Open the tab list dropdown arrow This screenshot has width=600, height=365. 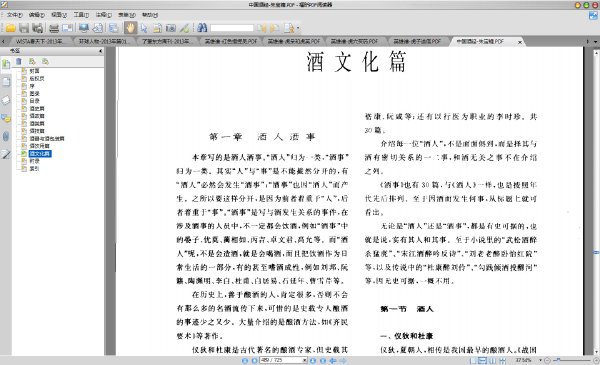[x=595, y=41]
